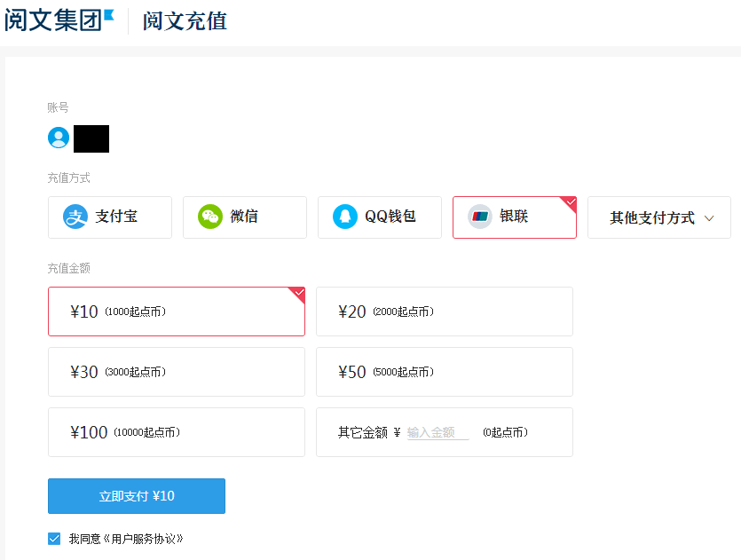The image size is (741, 560).
Task: Choose the ¥100 (10000起点币) amount
Action: (x=177, y=432)
